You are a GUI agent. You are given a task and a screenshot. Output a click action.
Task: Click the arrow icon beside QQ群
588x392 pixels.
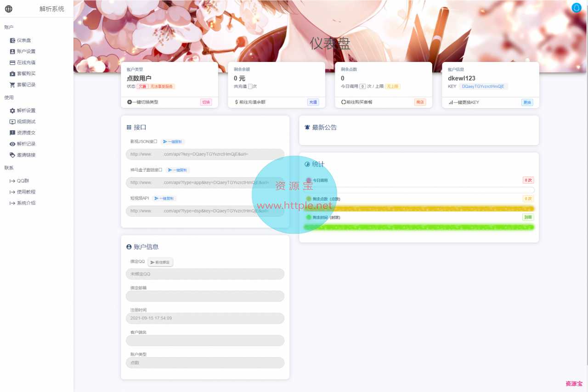12,181
